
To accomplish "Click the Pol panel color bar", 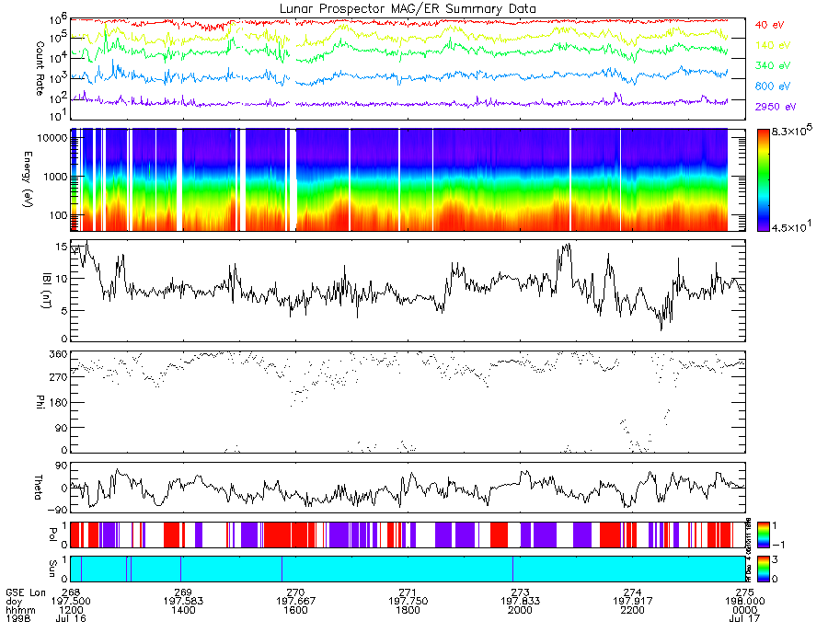I will (764, 535).
